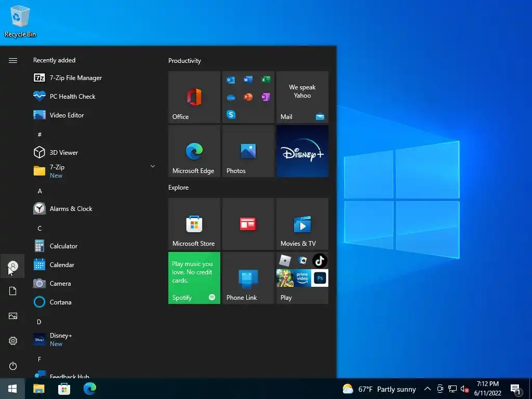Viewport: 532px width, 399px height.
Task: Open Settings gear in Start sidebar
Action: point(12,341)
